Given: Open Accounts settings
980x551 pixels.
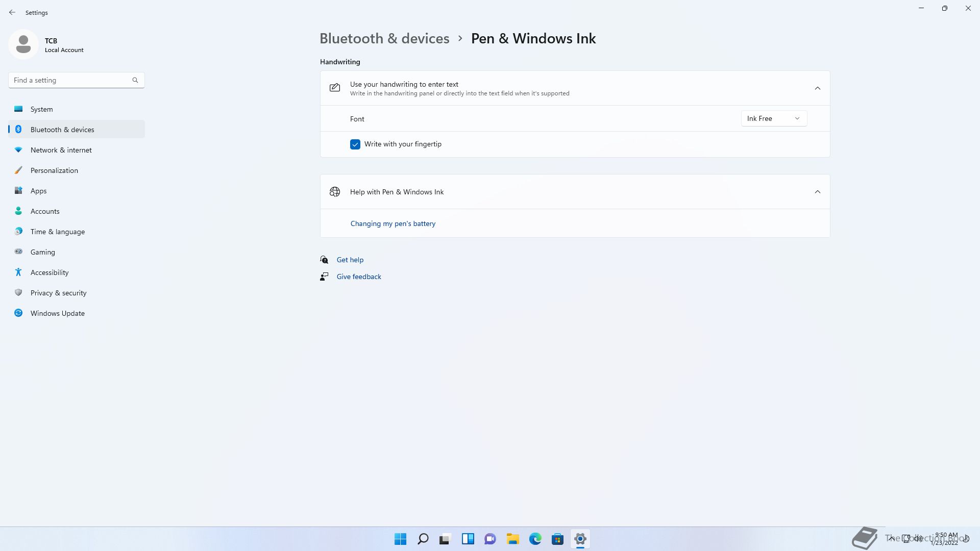Looking at the screenshot, I should click(77, 211).
